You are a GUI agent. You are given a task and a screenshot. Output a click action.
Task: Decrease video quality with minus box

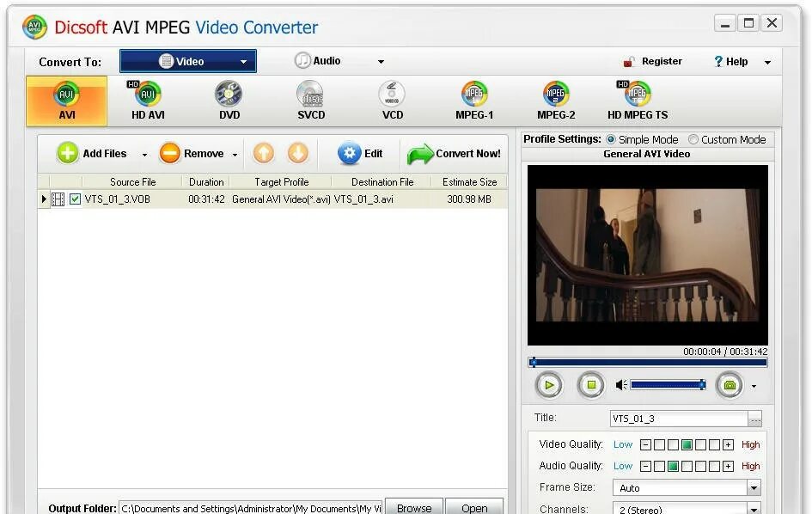645,444
